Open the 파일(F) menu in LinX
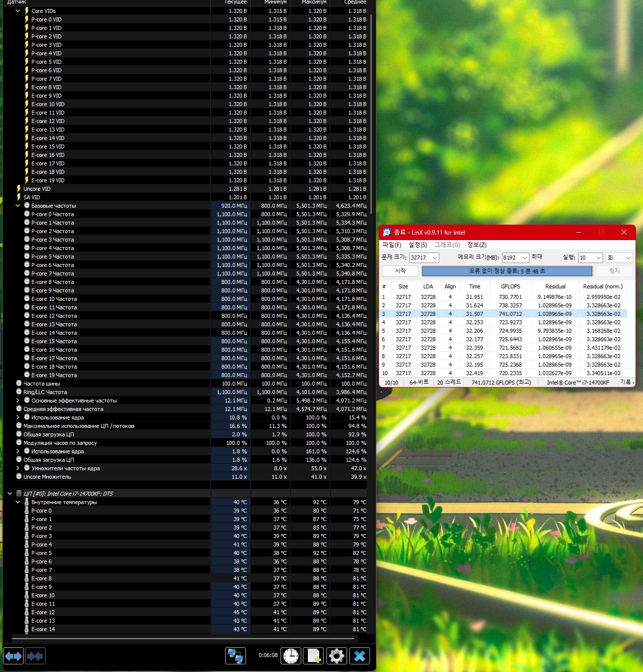This screenshot has height=672, width=643. click(391, 245)
